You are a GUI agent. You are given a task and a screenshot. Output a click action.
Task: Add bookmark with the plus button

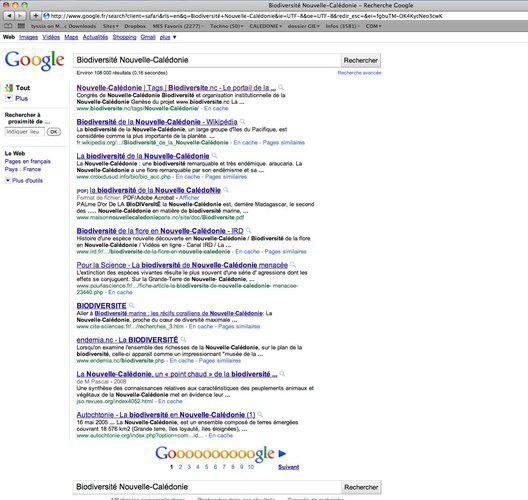click(35, 15)
